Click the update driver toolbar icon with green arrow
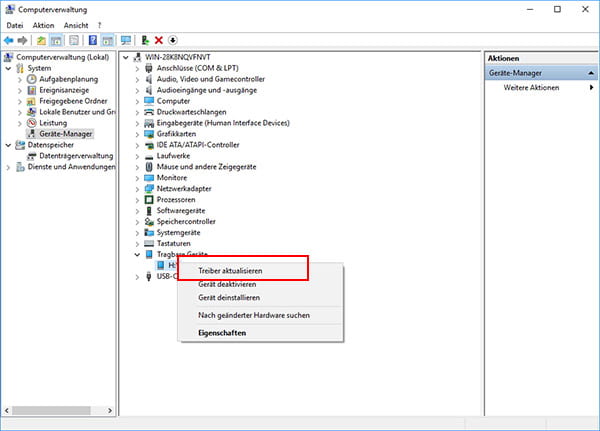This screenshot has height=431, width=600. (145, 40)
